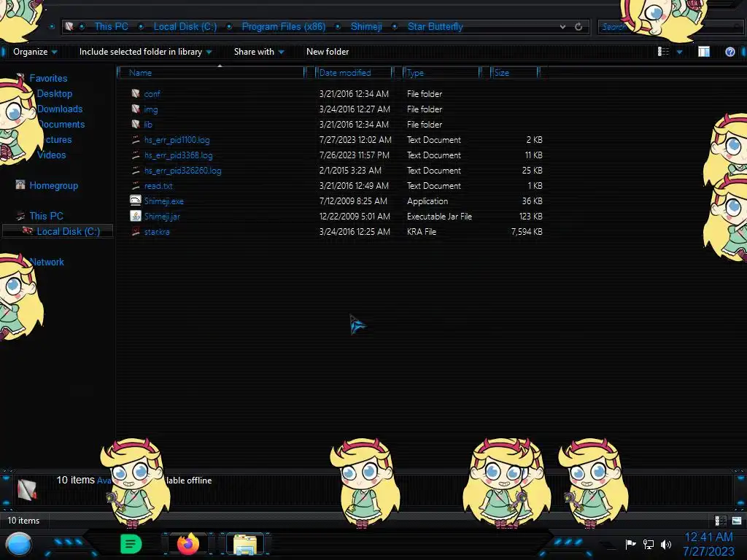Screen dimensions: 747x560
Task: Click the 25 KB size cell
Action: (532, 171)
